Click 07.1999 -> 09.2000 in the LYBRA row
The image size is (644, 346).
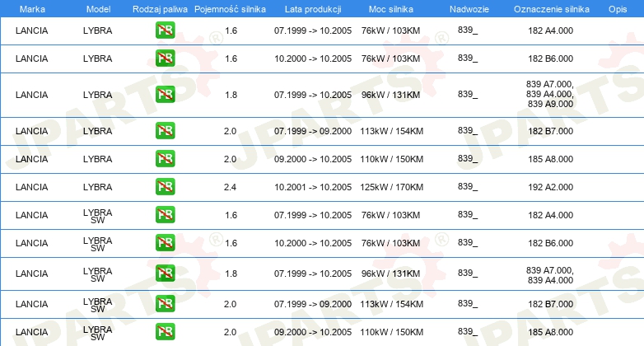313,131
